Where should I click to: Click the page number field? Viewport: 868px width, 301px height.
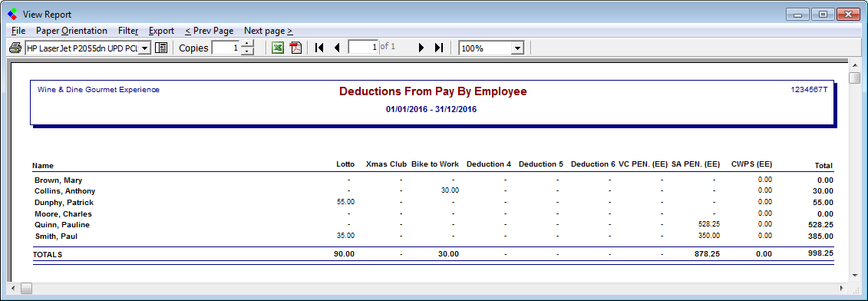point(363,48)
